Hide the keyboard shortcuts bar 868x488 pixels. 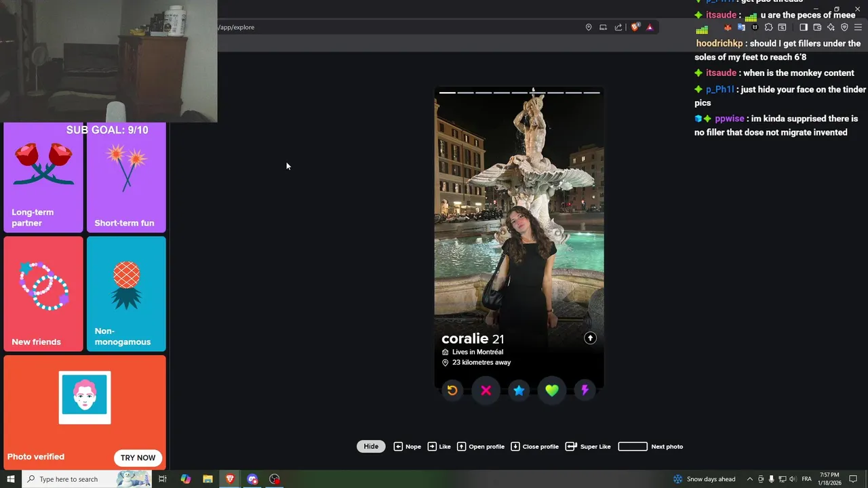(371, 447)
